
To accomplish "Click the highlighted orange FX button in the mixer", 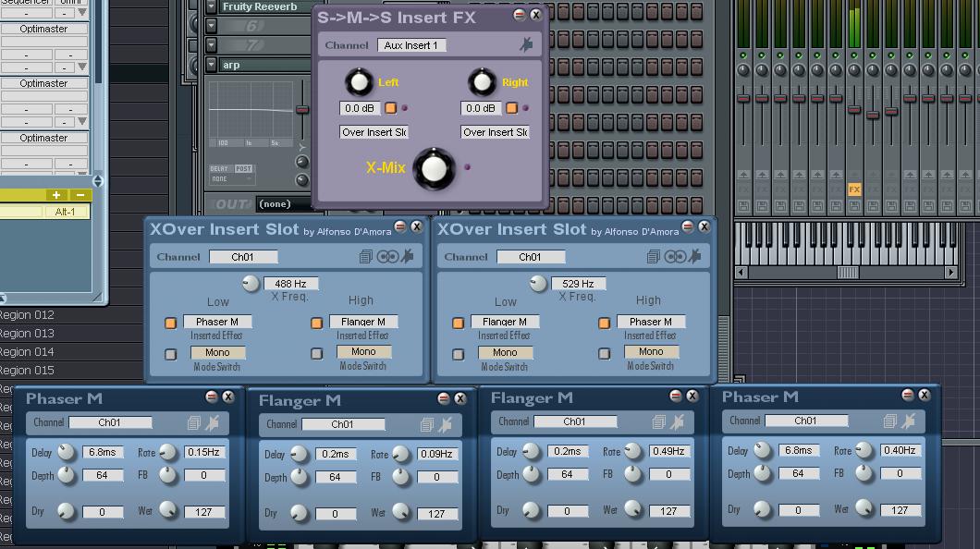I will coord(854,189).
